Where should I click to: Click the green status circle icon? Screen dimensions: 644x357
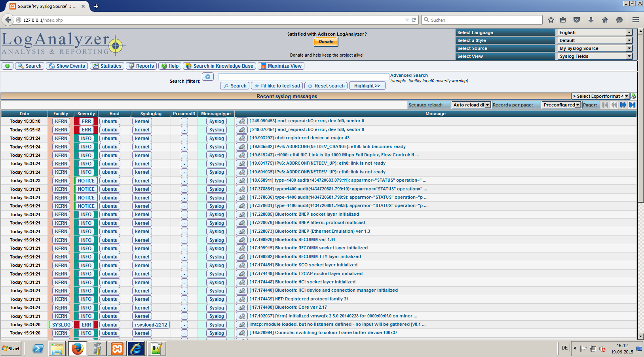[x=7, y=66]
